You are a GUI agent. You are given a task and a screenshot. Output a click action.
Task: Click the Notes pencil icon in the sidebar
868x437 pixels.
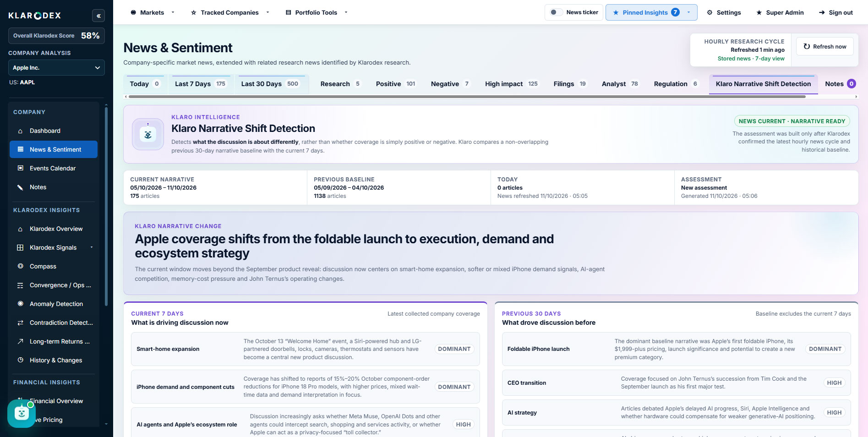pyautogui.click(x=20, y=187)
